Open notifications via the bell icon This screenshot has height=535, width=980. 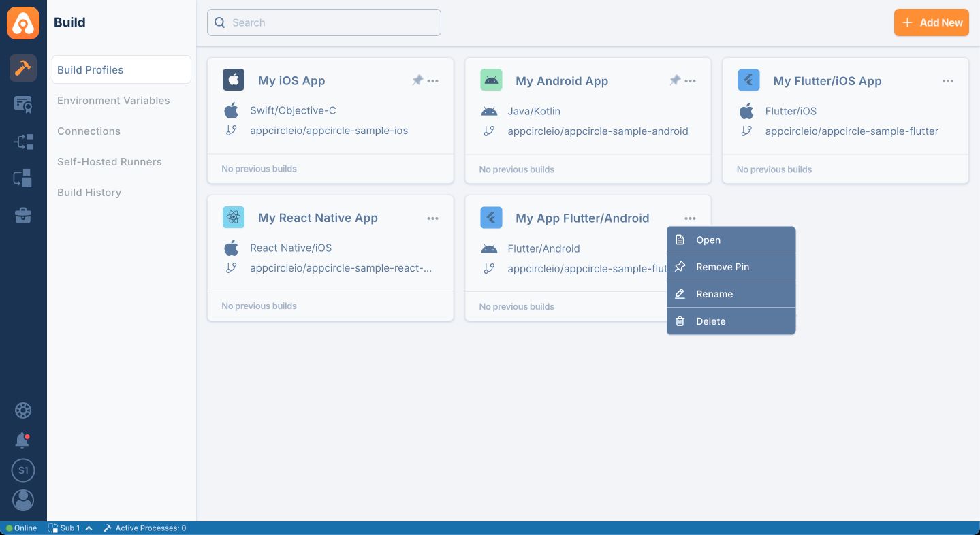pyautogui.click(x=22, y=440)
